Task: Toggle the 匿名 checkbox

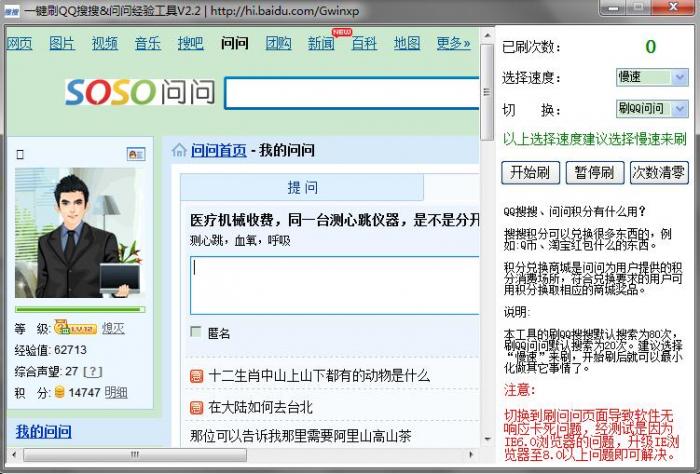Action: click(x=196, y=332)
